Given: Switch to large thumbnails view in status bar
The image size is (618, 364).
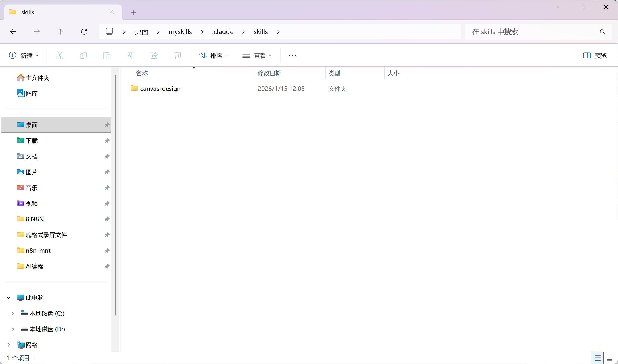Looking at the screenshot, I should (x=609, y=358).
